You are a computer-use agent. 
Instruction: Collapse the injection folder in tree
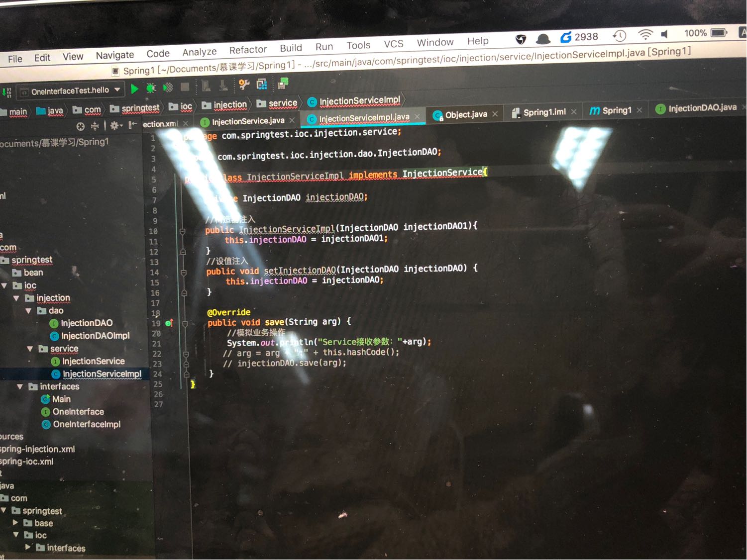16,298
